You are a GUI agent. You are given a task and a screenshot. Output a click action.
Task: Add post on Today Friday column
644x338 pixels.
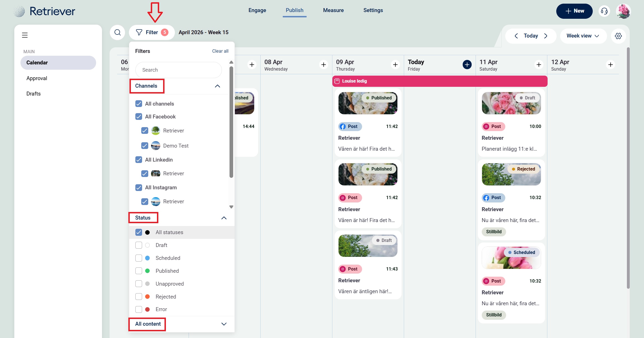467,65
